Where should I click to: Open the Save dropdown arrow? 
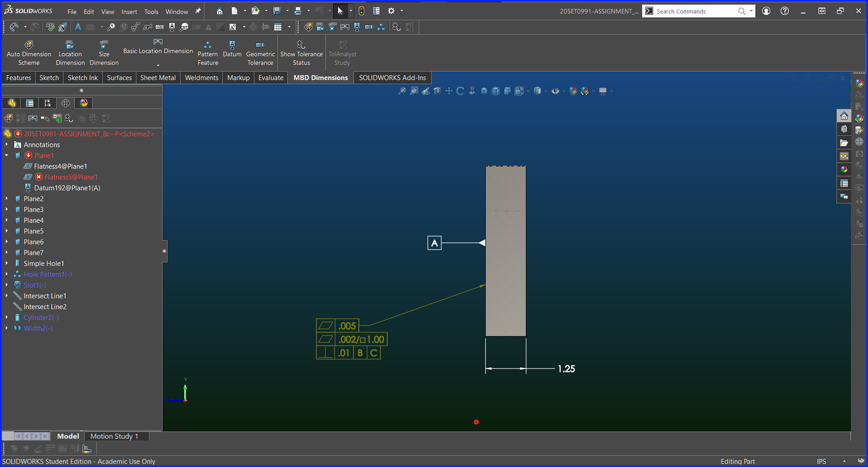(x=287, y=11)
